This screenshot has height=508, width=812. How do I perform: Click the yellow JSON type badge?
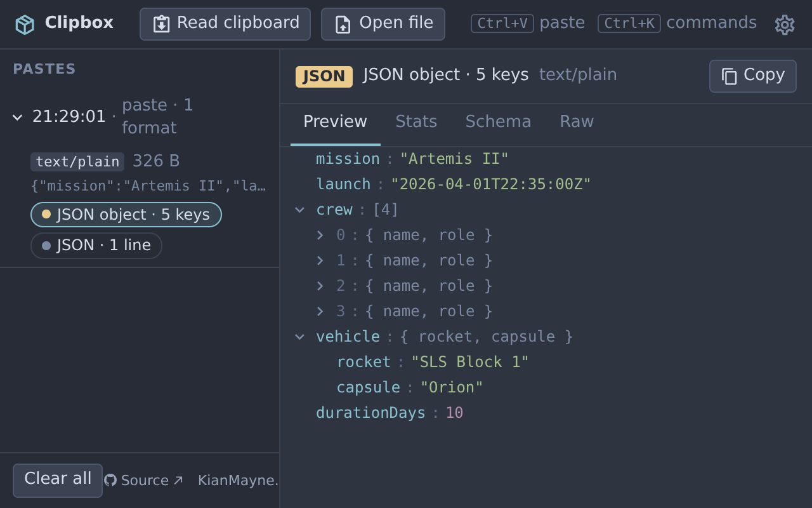(x=324, y=76)
